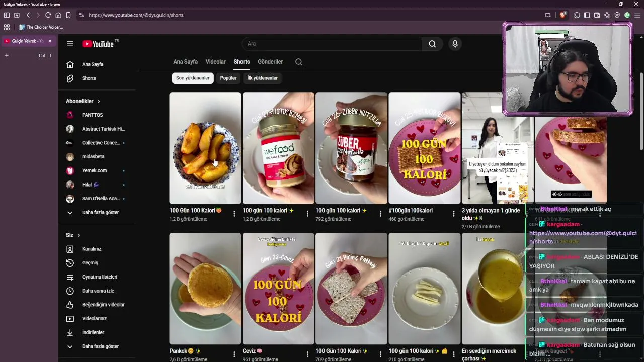
Task: Play the Fıstık Ezmesi wefood short thumbnail
Action: (278, 148)
